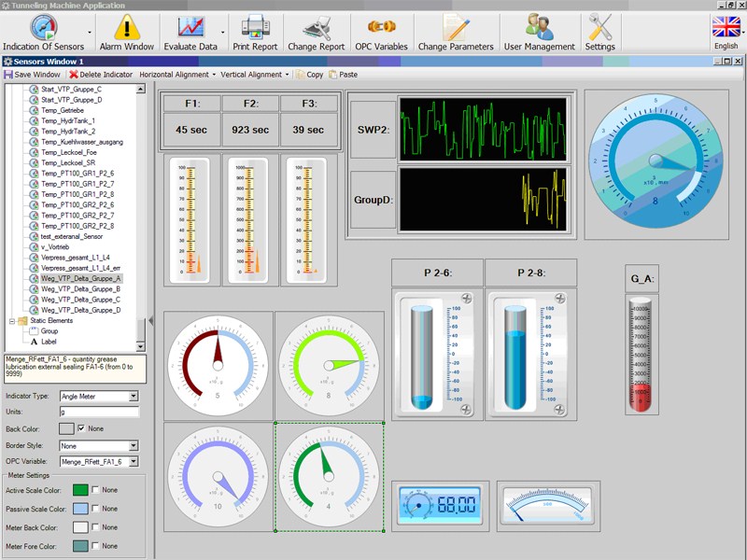Screen dimensions: 747x560
Task: Select test_exteranal_Sensor in the tree
Action: (72, 237)
